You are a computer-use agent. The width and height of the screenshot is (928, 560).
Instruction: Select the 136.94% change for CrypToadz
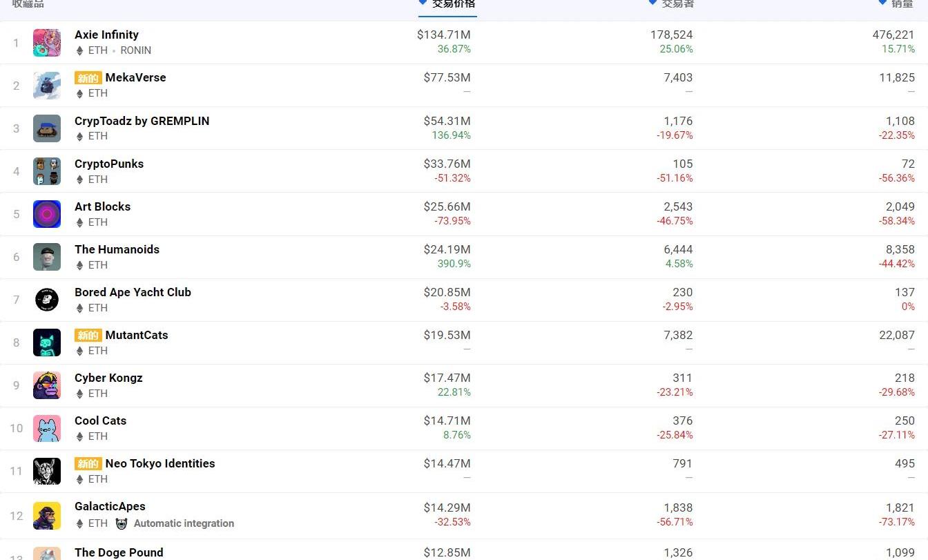click(x=452, y=135)
